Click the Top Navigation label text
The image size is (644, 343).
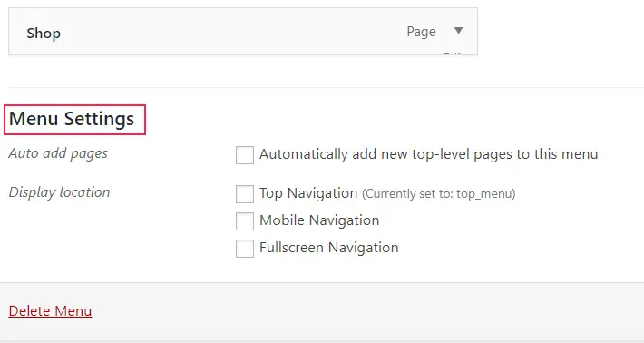pos(308,193)
